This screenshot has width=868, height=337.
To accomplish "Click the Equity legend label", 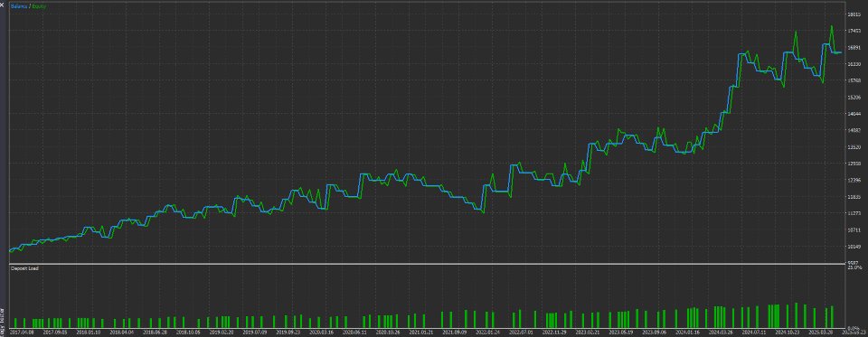I will tap(39, 6).
